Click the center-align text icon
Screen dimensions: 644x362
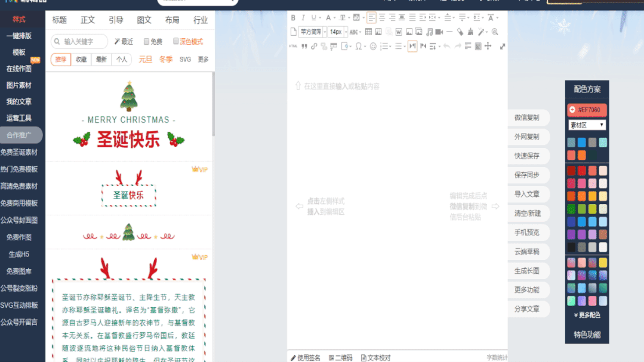(x=382, y=17)
